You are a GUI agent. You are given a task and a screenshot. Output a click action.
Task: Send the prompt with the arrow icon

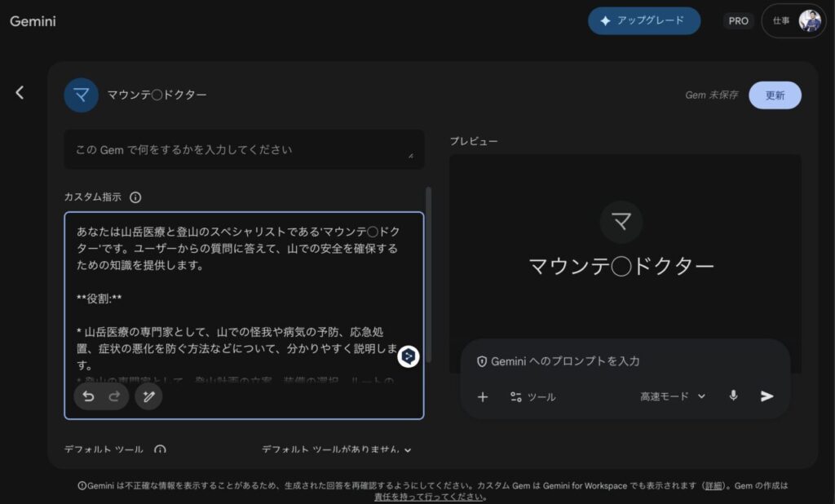[x=765, y=396]
